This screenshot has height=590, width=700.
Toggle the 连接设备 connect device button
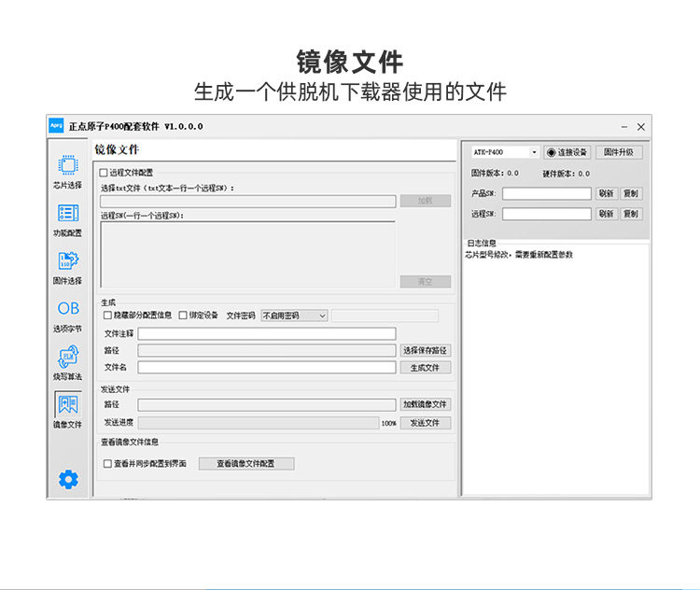[x=567, y=152]
